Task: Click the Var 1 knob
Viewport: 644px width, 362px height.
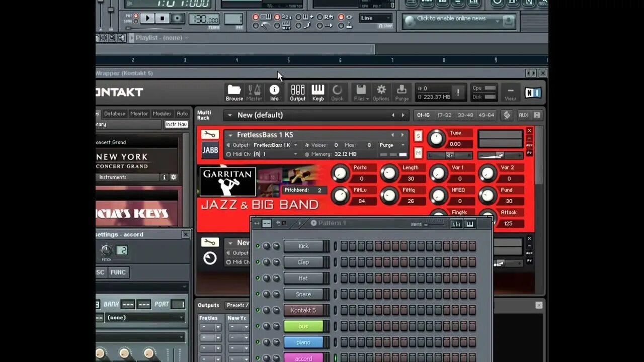Action: (439, 173)
